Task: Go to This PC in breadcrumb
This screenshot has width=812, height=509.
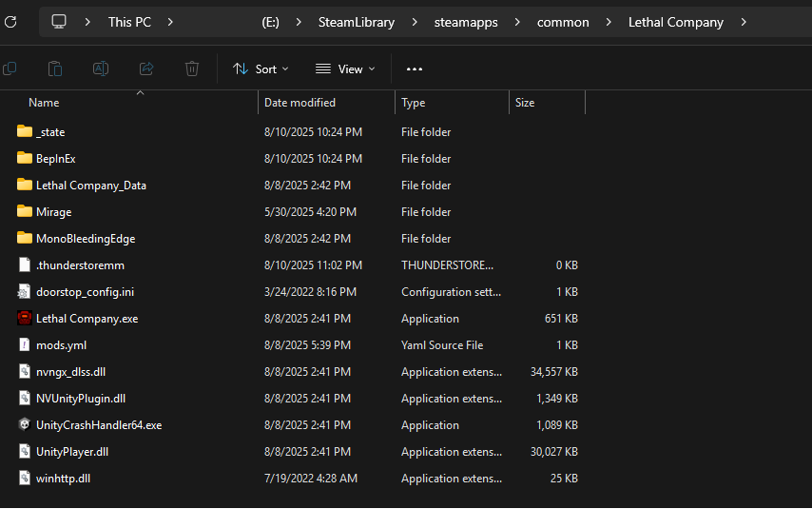Action: [x=129, y=22]
